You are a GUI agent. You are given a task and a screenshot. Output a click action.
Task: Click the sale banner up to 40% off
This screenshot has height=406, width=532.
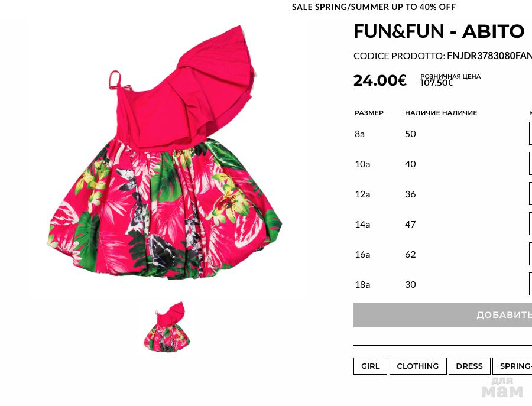(374, 7)
